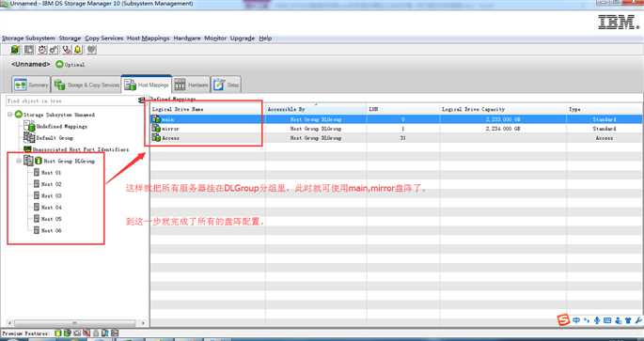
Task: Open the Summary tab
Action: click(31, 85)
